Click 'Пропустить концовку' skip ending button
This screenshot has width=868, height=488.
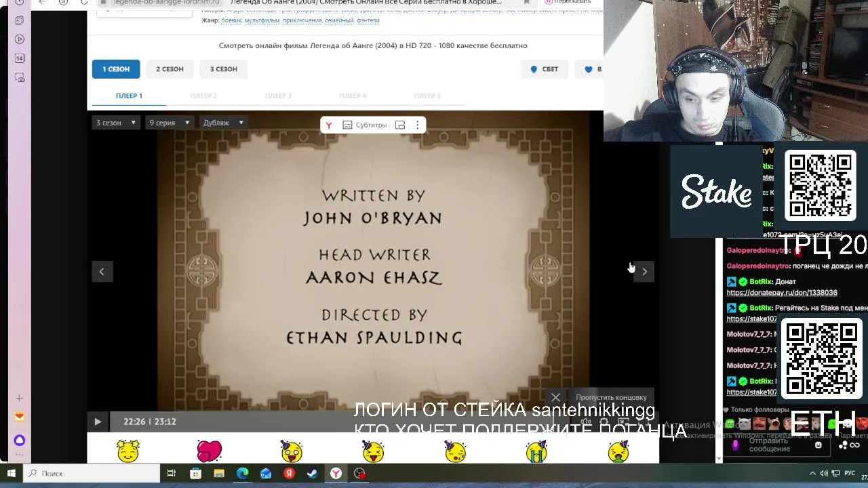(x=611, y=398)
